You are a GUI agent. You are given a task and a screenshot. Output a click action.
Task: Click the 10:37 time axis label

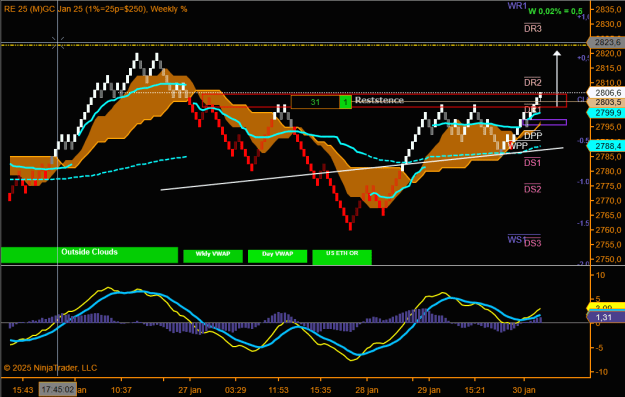(121, 390)
